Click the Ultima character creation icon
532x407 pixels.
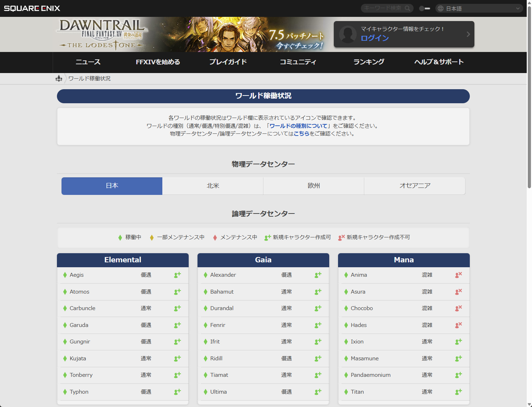tap(318, 392)
